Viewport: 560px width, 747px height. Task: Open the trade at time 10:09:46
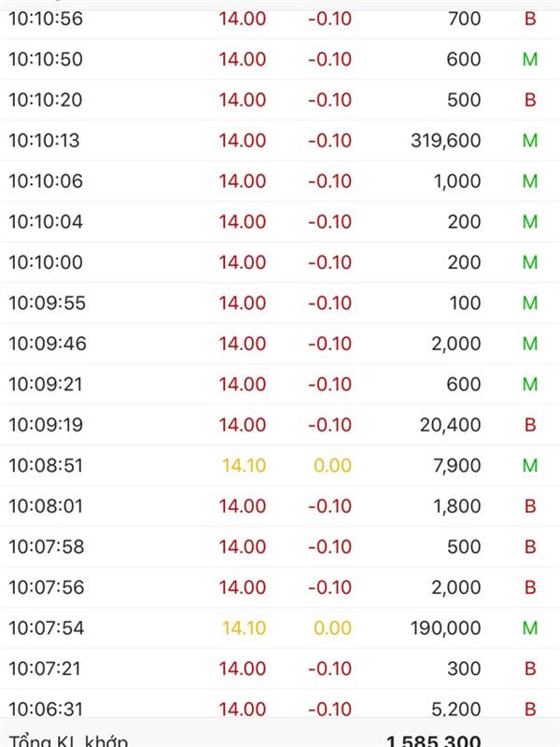point(280,344)
